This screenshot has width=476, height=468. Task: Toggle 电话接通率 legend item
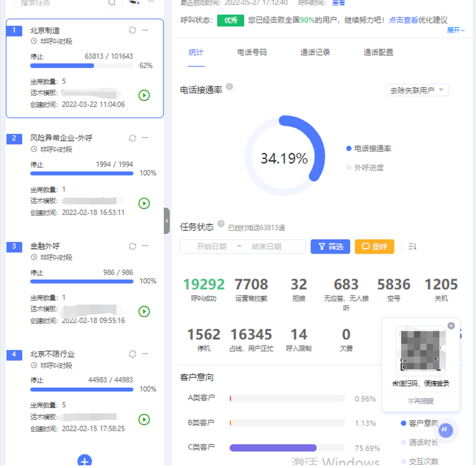(369, 149)
